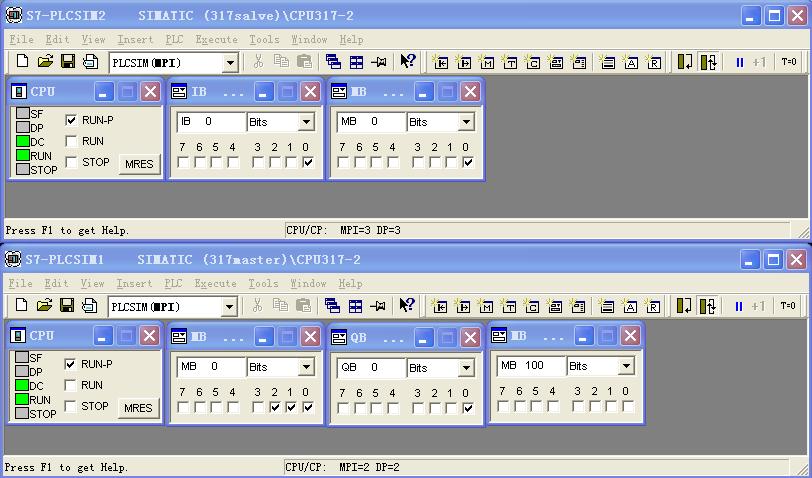This screenshot has height=478, width=812.
Task: Click MB 100 address field in PLCSIM1
Action: [531, 366]
